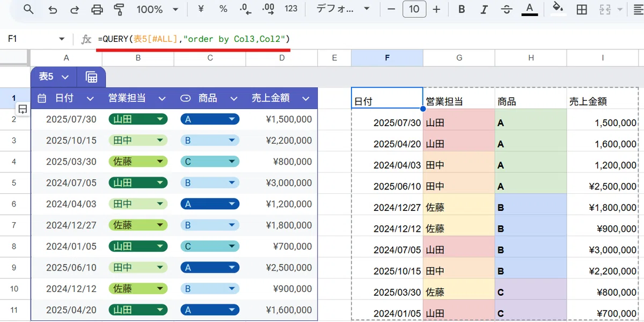Image resolution: width=644 pixels, height=322 pixels.
Task: Select column F header
Action: pyautogui.click(x=387, y=58)
